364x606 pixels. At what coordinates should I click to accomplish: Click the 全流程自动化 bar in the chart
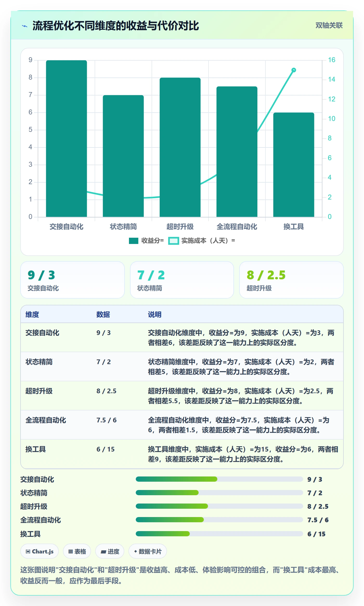(237, 152)
